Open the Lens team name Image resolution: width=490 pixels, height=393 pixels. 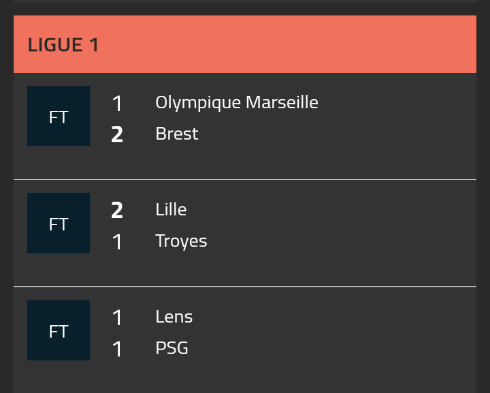click(x=174, y=317)
